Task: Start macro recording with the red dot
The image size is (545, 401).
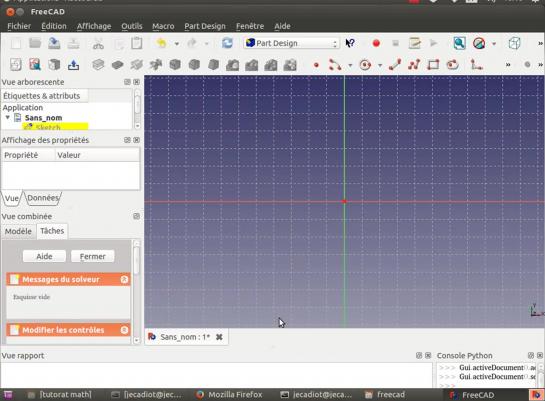Action: (376, 43)
